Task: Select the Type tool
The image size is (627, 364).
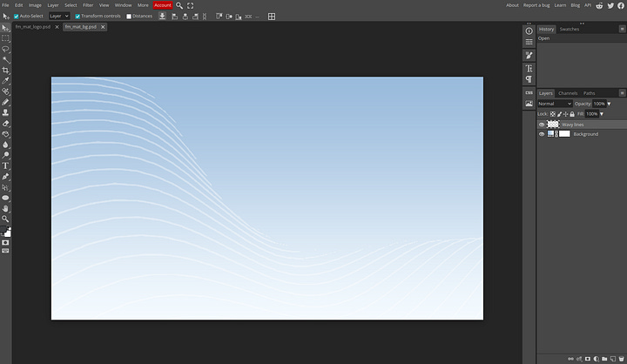Action: click(x=5, y=166)
